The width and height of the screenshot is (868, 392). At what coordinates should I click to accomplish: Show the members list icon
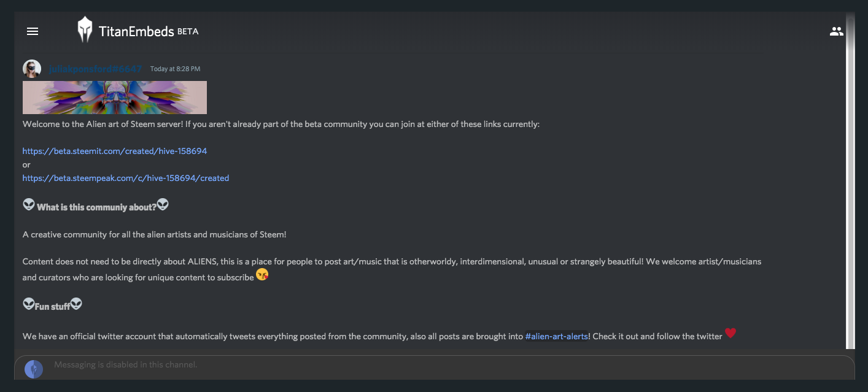tap(836, 31)
